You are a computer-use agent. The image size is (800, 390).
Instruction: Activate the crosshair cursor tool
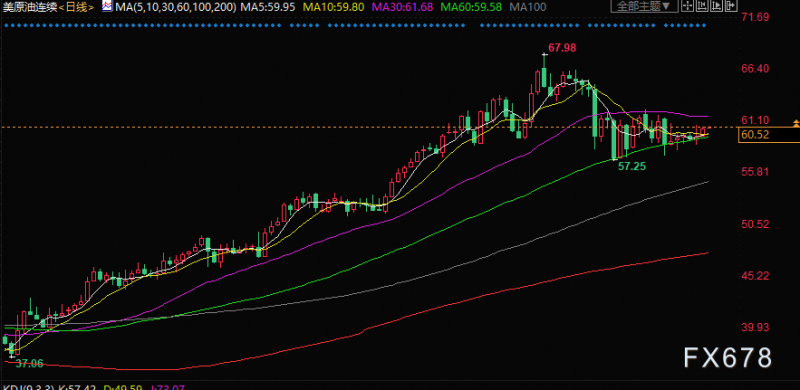pyautogui.click(x=688, y=6)
